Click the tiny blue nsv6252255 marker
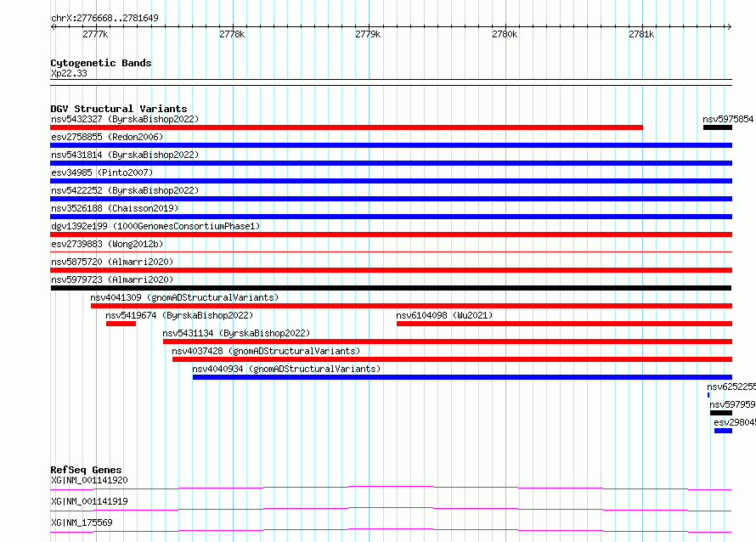 708,395
